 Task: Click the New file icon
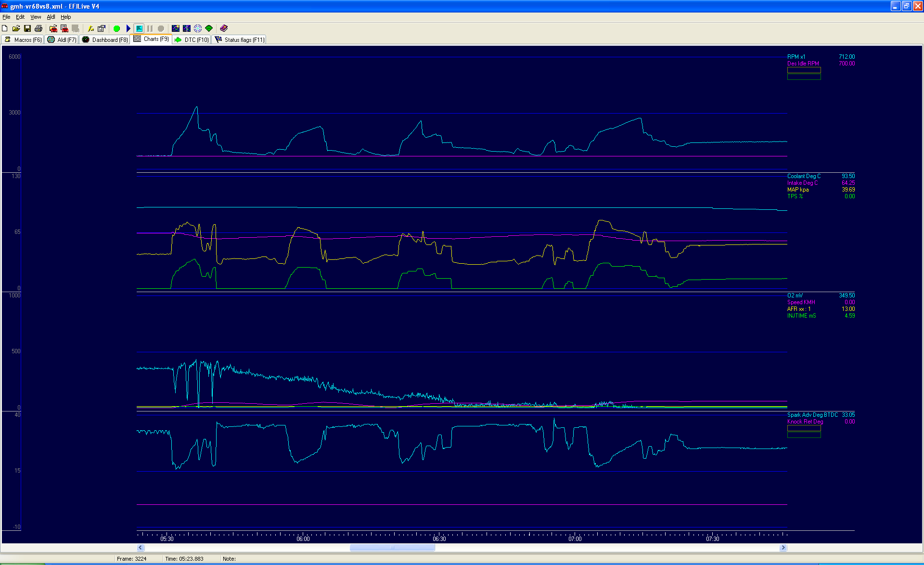click(x=5, y=28)
